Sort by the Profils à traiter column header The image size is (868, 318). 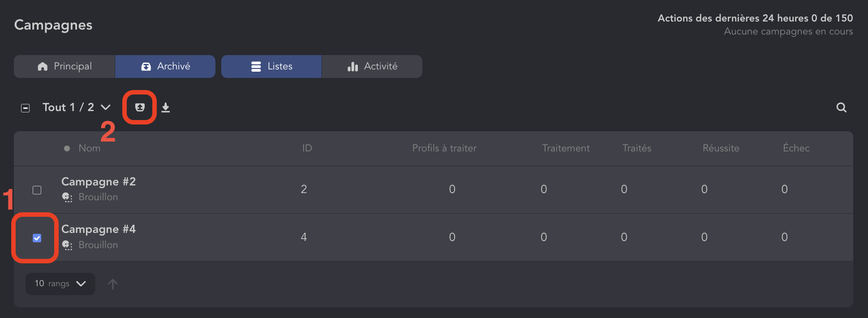tap(444, 148)
